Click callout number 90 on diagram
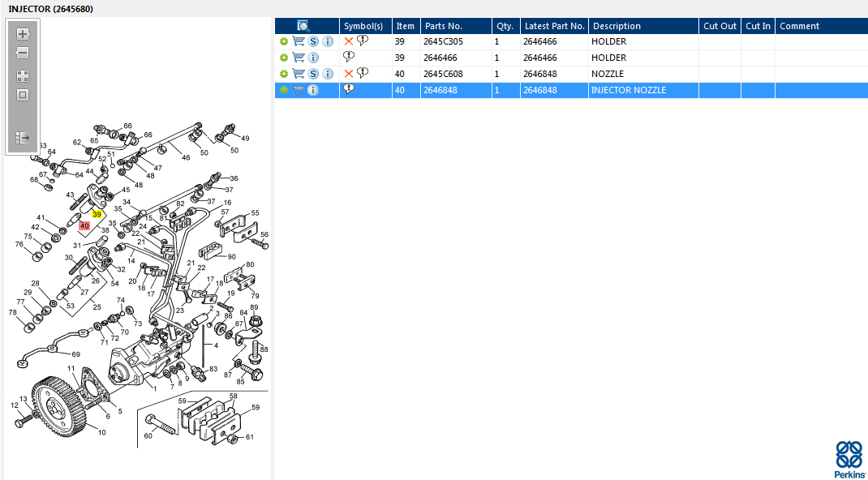Image resolution: width=868 pixels, height=480 pixels. tap(231, 256)
